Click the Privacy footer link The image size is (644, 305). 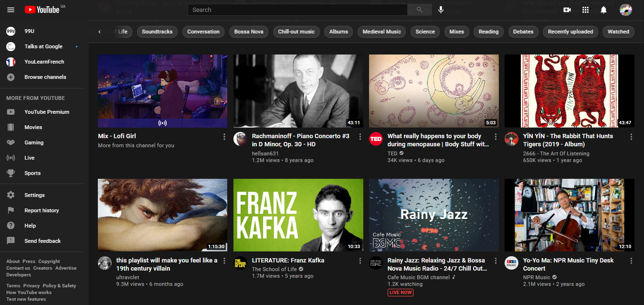(x=32, y=285)
